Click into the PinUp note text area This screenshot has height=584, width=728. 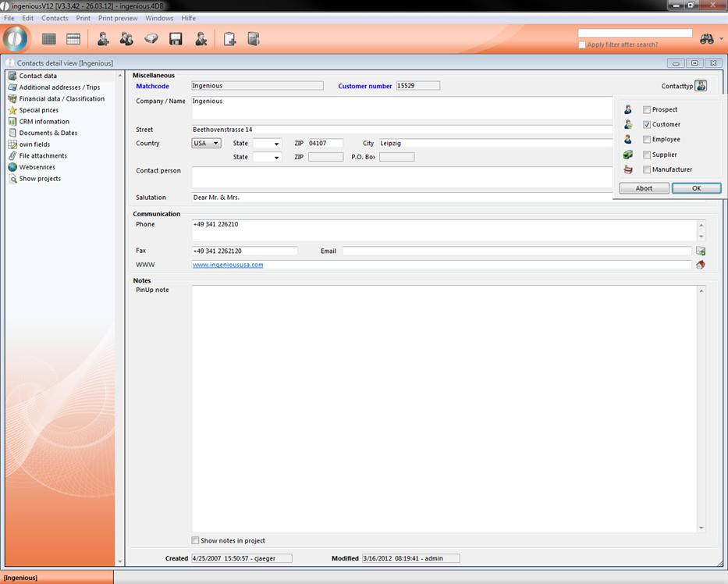point(443,406)
